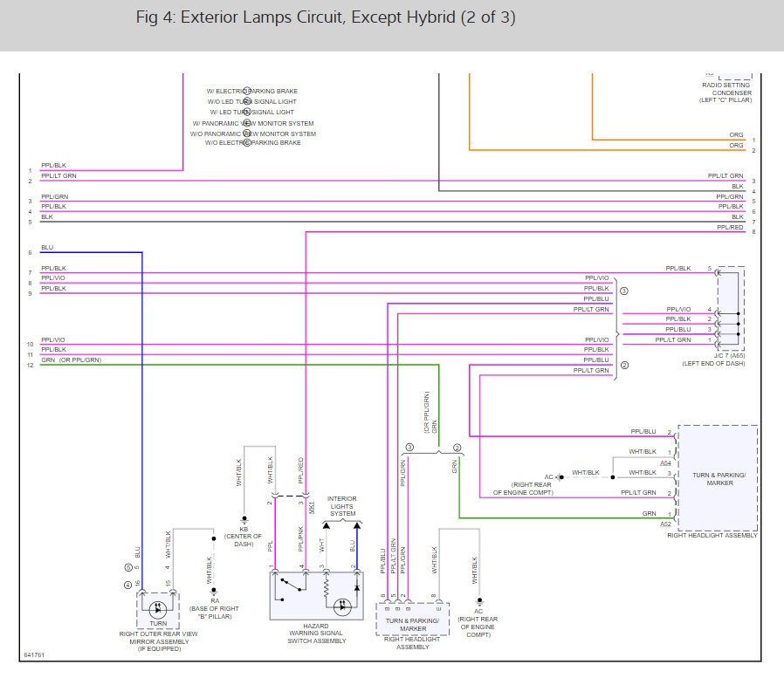Click the J/C 7 junction connector box
The image size is (784, 685).
731,308
